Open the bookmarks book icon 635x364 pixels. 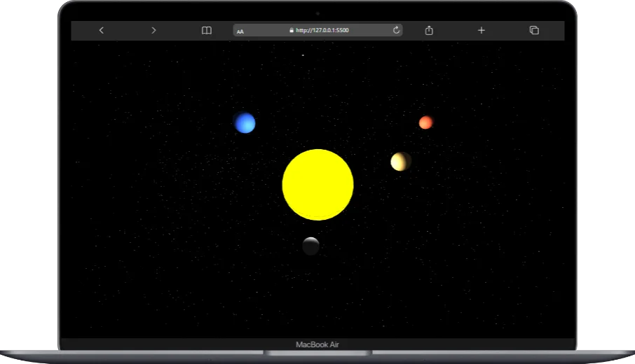pyautogui.click(x=207, y=30)
